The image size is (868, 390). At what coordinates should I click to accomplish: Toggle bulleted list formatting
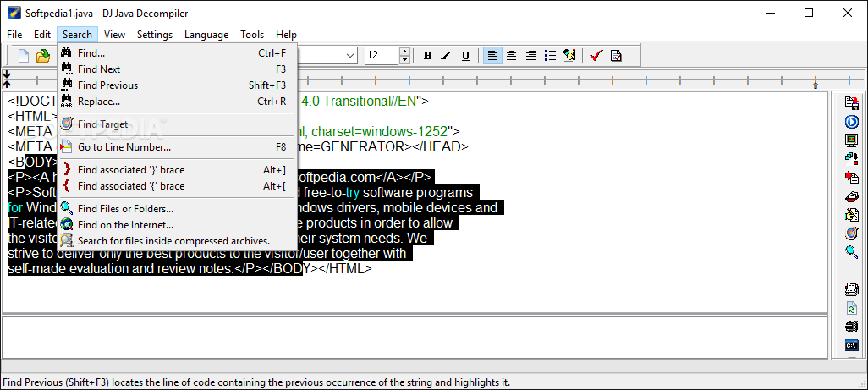[x=550, y=55]
